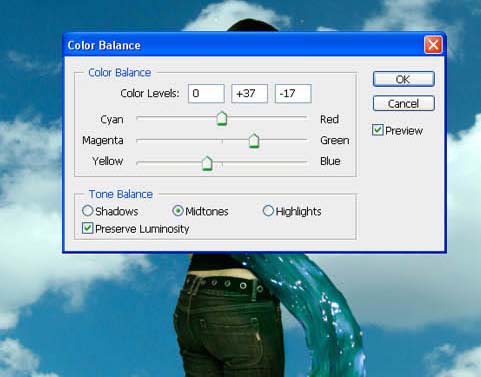
Task: Click the first Color Levels field showing 0
Action: pyautogui.click(x=206, y=93)
